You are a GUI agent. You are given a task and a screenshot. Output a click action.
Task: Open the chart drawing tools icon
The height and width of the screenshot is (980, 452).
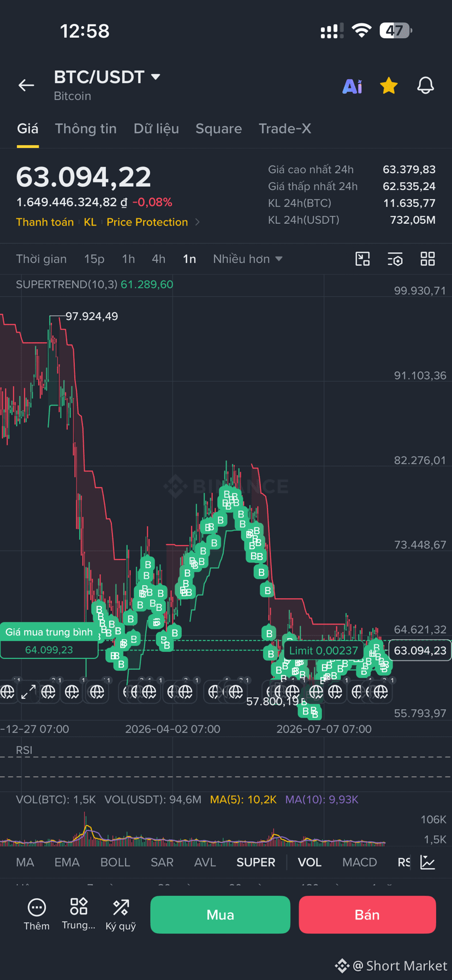(x=362, y=259)
